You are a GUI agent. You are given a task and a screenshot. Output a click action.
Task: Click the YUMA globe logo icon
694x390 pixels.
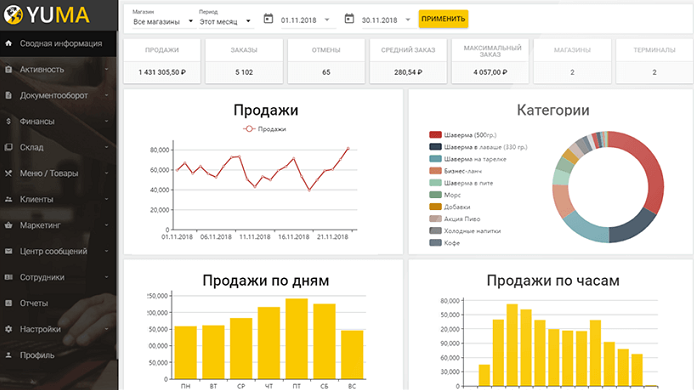pyautogui.click(x=13, y=15)
